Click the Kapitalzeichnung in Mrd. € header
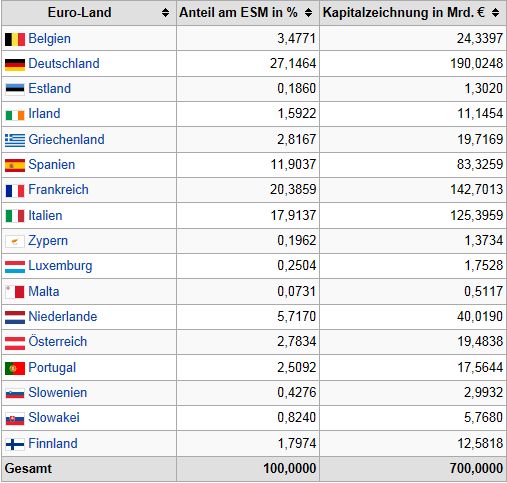 coord(404,13)
